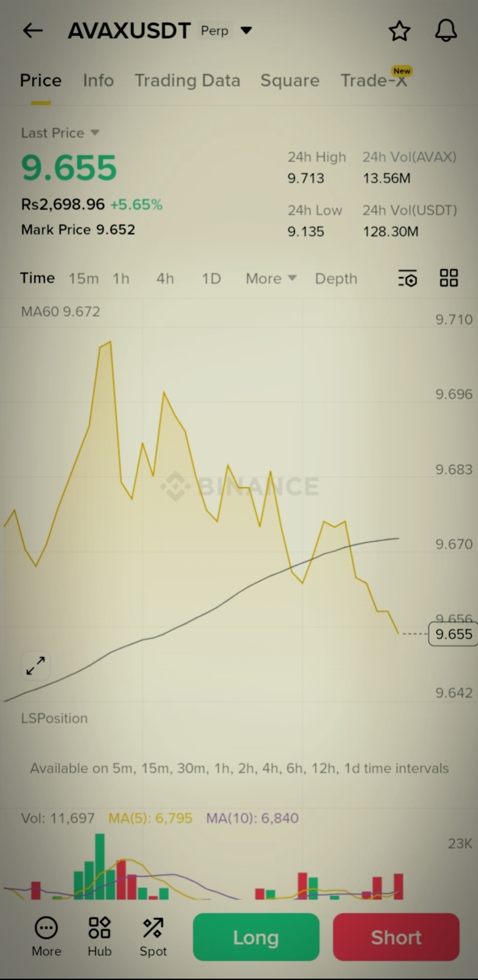The width and height of the screenshot is (478, 980).
Task: Tap the back arrow icon
Action: (x=33, y=31)
